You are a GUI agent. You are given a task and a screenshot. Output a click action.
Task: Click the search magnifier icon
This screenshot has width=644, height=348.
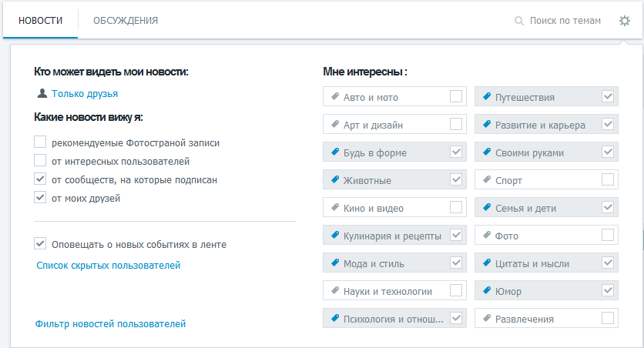pyautogui.click(x=519, y=21)
